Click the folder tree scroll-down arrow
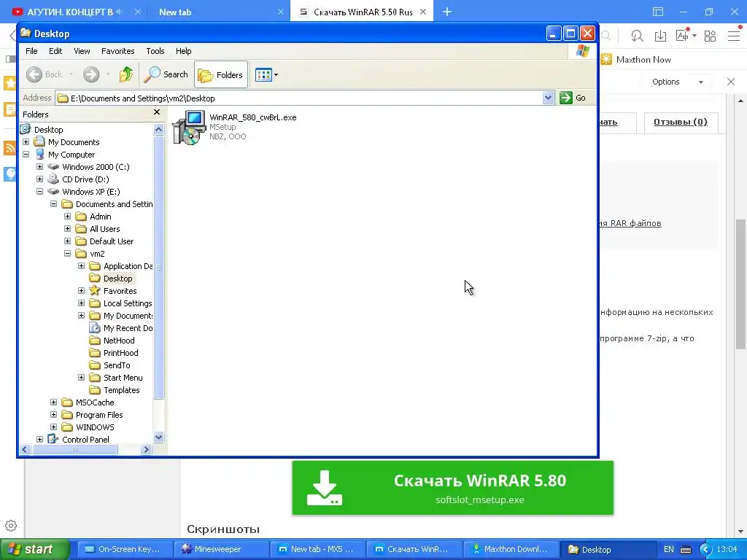 pyautogui.click(x=158, y=437)
